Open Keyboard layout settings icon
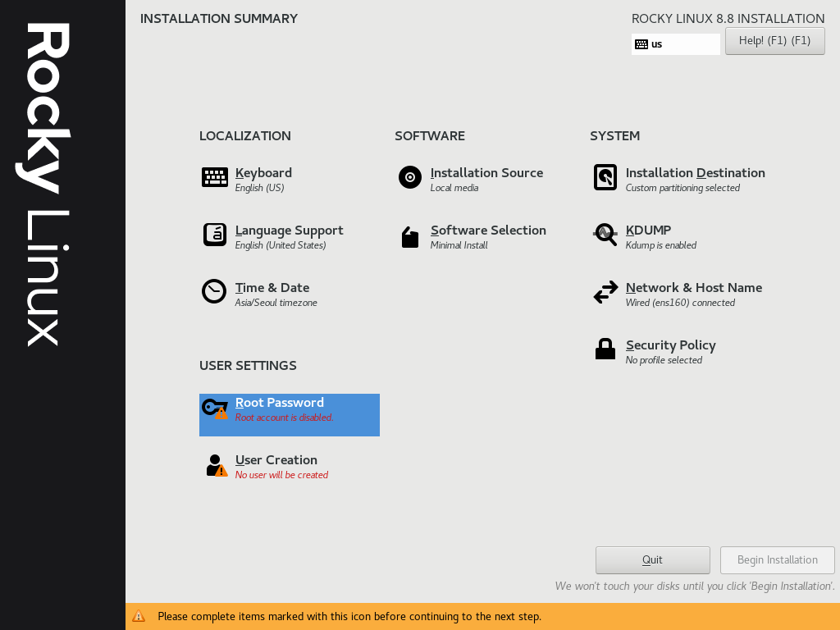The image size is (840, 630). pyautogui.click(x=214, y=177)
